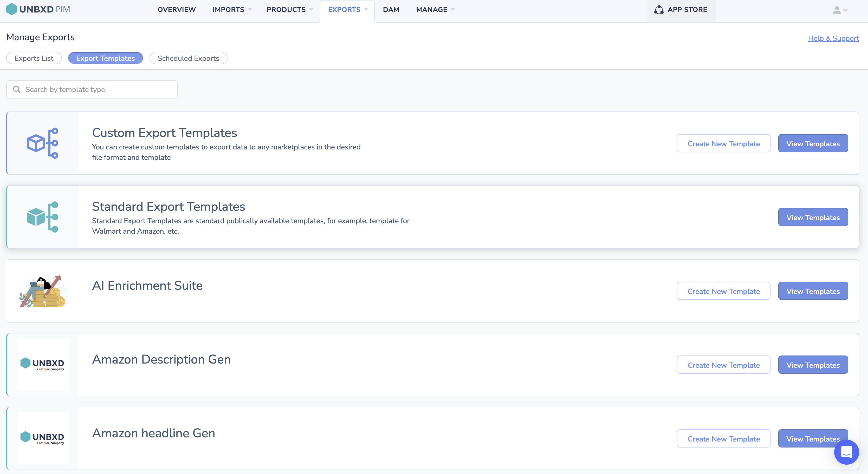Click the Amazon Description Gen heading
The image size is (868, 474).
(161, 359)
